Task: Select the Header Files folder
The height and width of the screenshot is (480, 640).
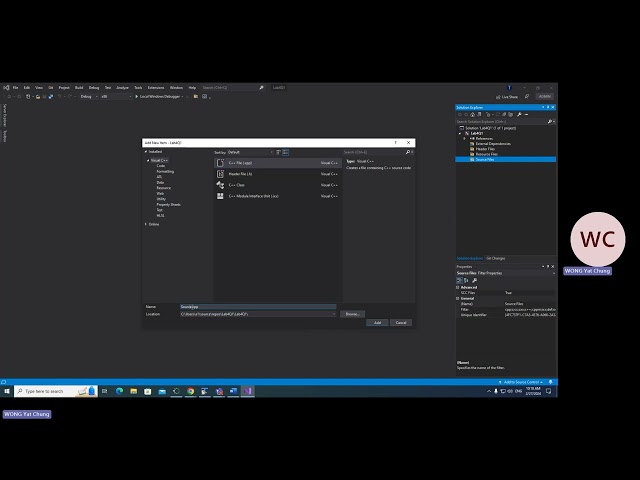Action: [x=482, y=149]
